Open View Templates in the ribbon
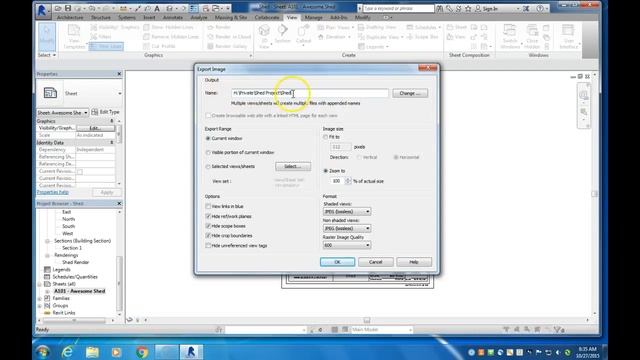Image resolution: width=640 pixels, height=360 pixels. tap(74, 36)
